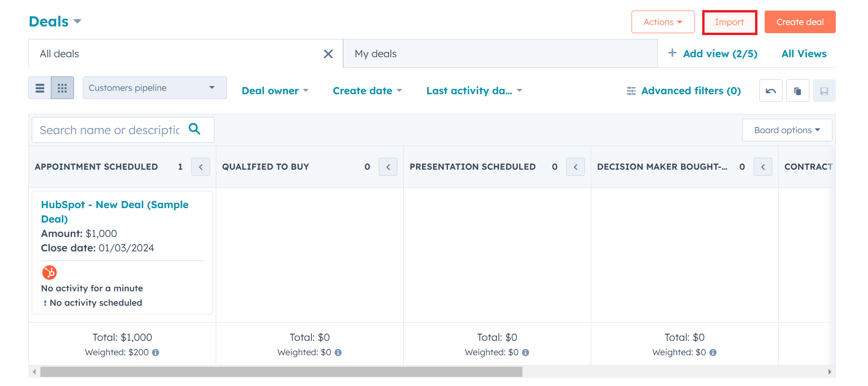Open Advanced filters (0)

click(691, 91)
